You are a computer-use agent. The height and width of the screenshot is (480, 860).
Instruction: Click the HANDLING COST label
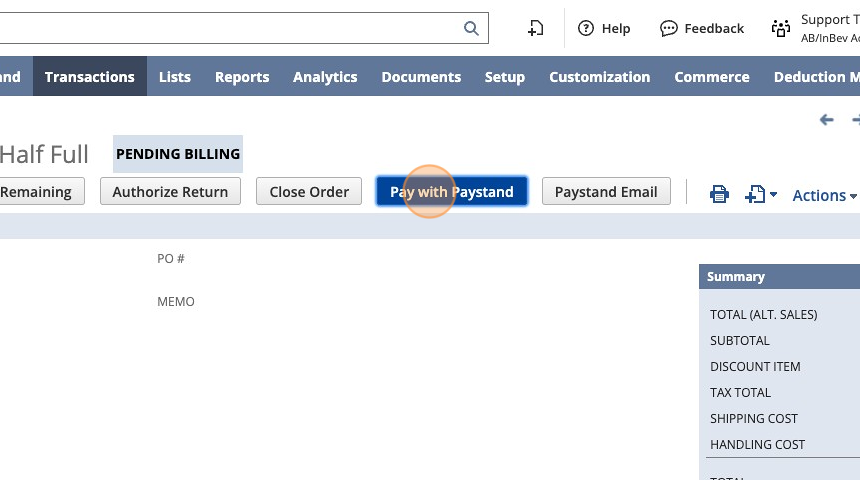click(757, 444)
